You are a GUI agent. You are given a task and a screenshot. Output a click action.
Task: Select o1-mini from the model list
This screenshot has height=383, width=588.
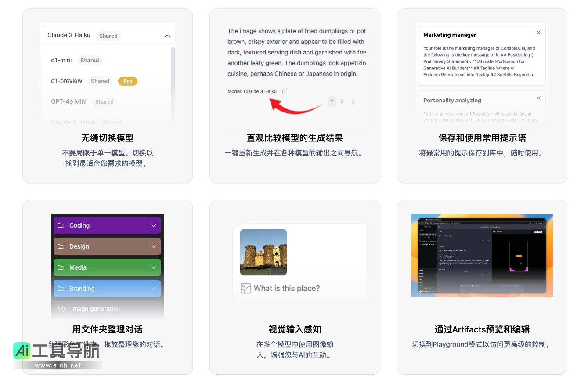coord(61,60)
